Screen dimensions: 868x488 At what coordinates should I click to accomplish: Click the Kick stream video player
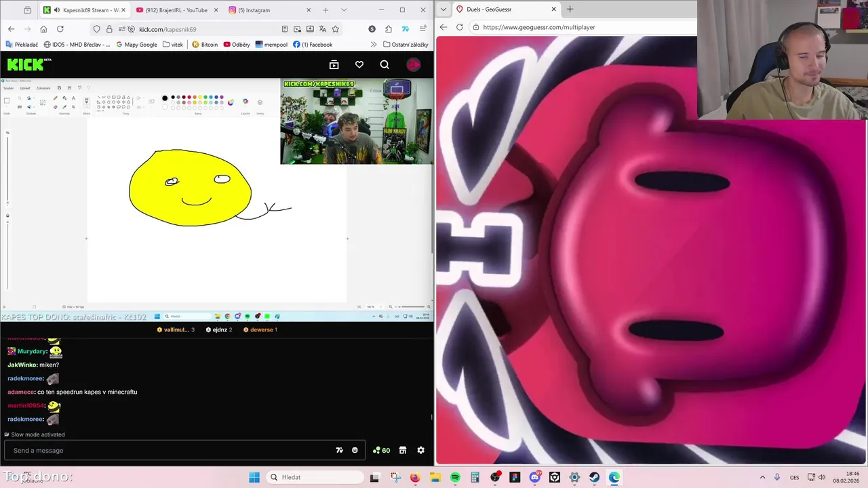(x=217, y=200)
